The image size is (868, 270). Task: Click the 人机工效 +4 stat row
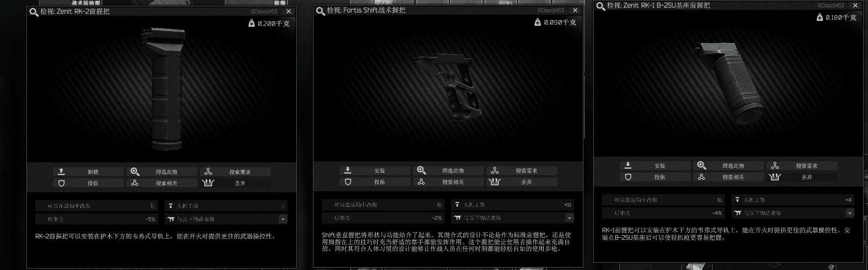pyautogui.click(x=793, y=200)
